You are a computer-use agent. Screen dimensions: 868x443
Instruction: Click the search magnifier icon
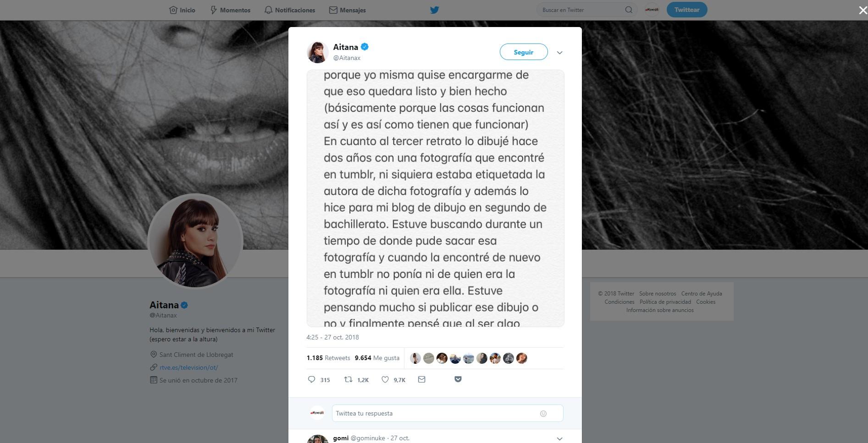pyautogui.click(x=629, y=10)
